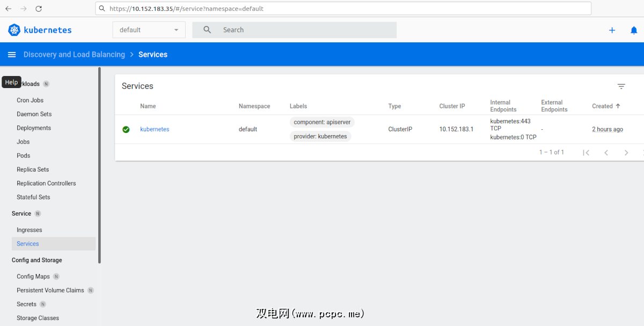Click the kubernetes:0 TCP endpoint
644x326 pixels.
point(513,137)
